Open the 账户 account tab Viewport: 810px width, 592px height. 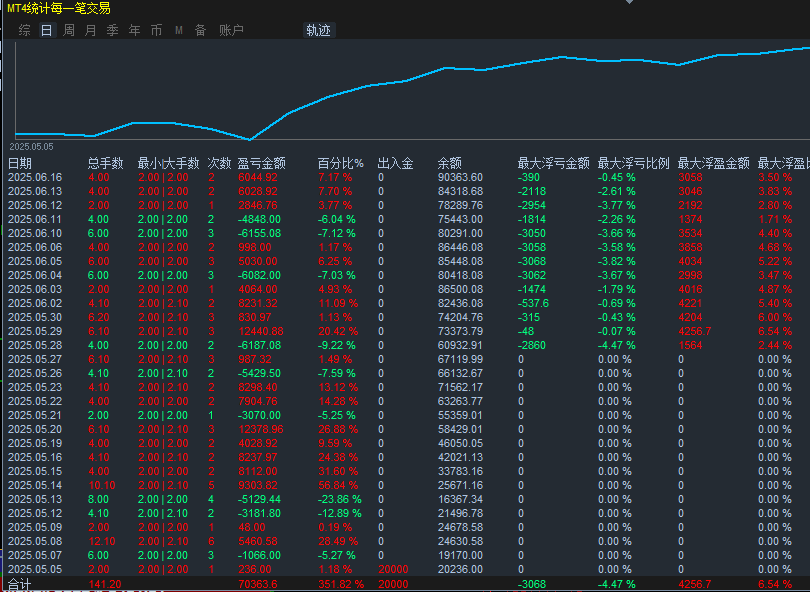tap(231, 30)
